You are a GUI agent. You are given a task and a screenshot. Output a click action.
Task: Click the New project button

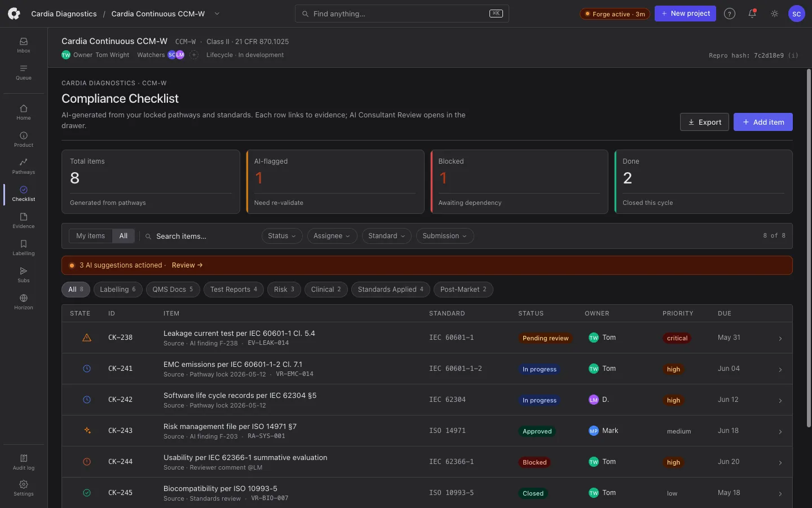[x=685, y=14]
